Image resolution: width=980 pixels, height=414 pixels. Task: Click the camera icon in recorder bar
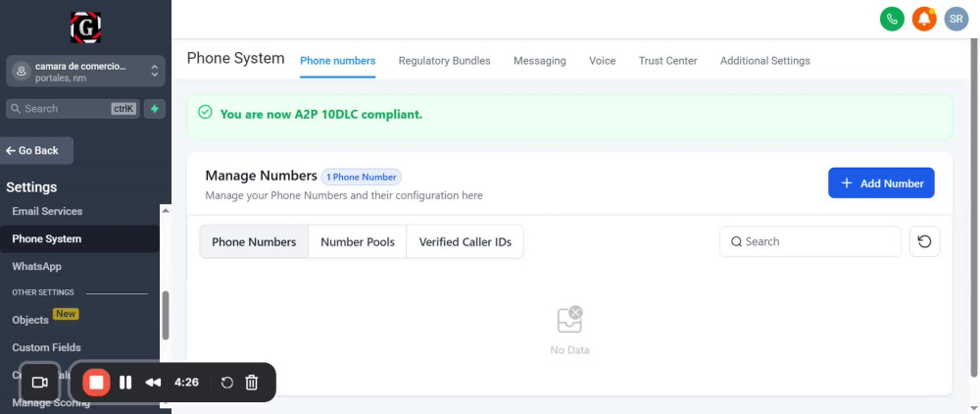click(40, 382)
